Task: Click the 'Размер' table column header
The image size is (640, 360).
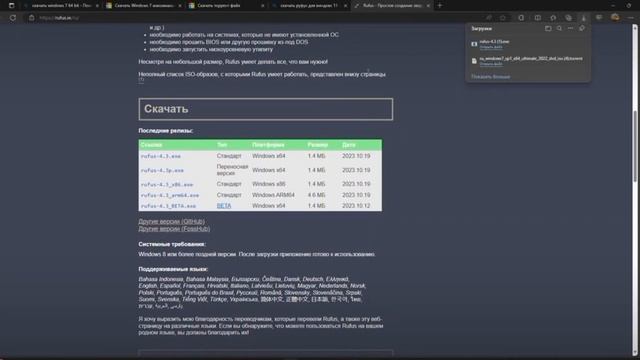Action: (x=318, y=145)
